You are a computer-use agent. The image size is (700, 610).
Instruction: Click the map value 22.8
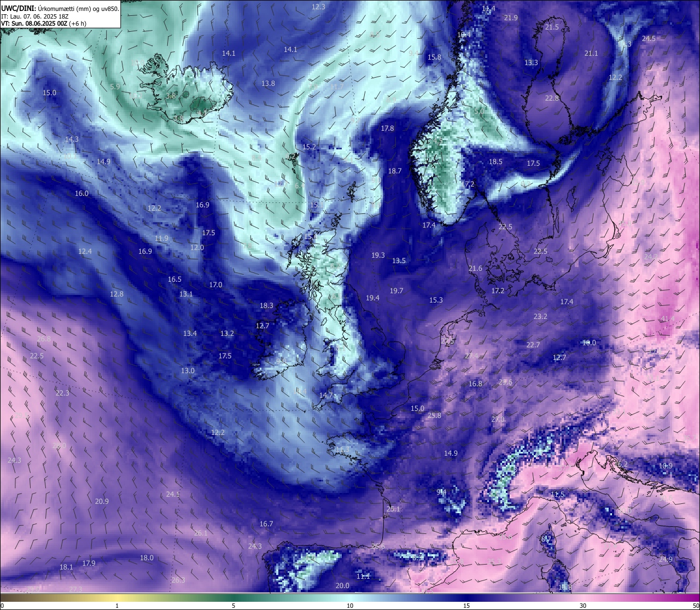[x=552, y=98]
